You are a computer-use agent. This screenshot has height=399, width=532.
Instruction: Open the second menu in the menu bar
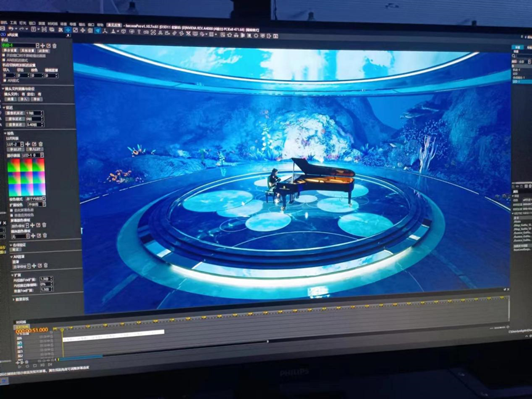[x=13, y=23]
